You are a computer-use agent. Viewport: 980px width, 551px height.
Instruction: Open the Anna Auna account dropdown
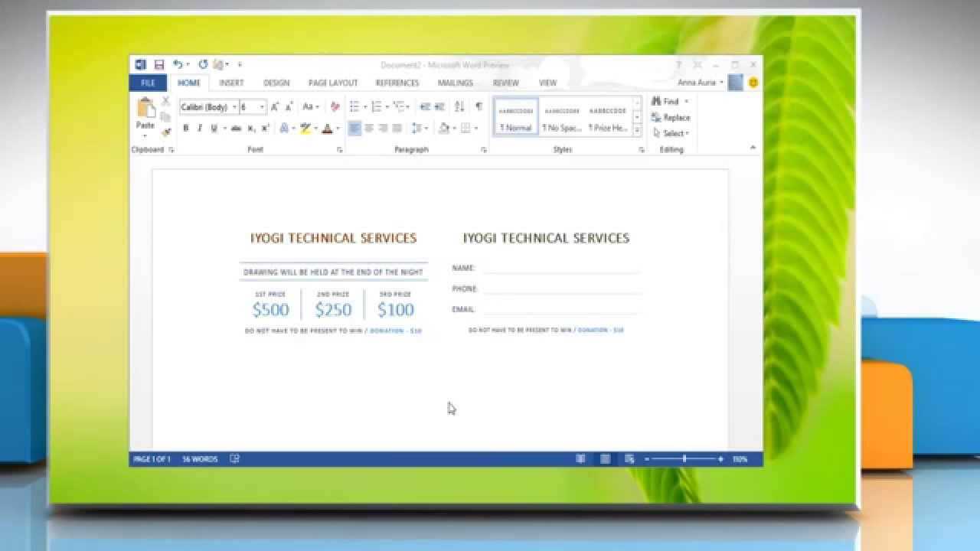(700, 83)
